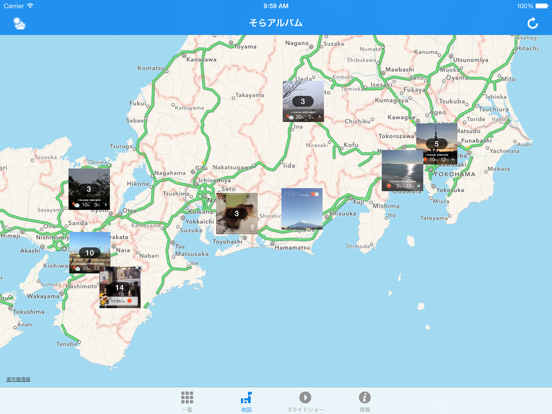
Task: Open the 3-photo cluster near Ina
Action: (303, 101)
